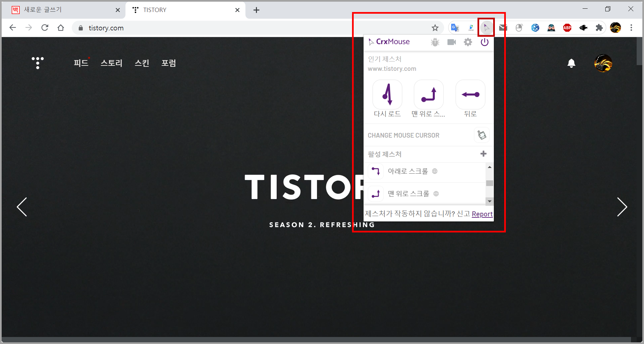Click the download extension icon beside Google Translate

coord(471,28)
